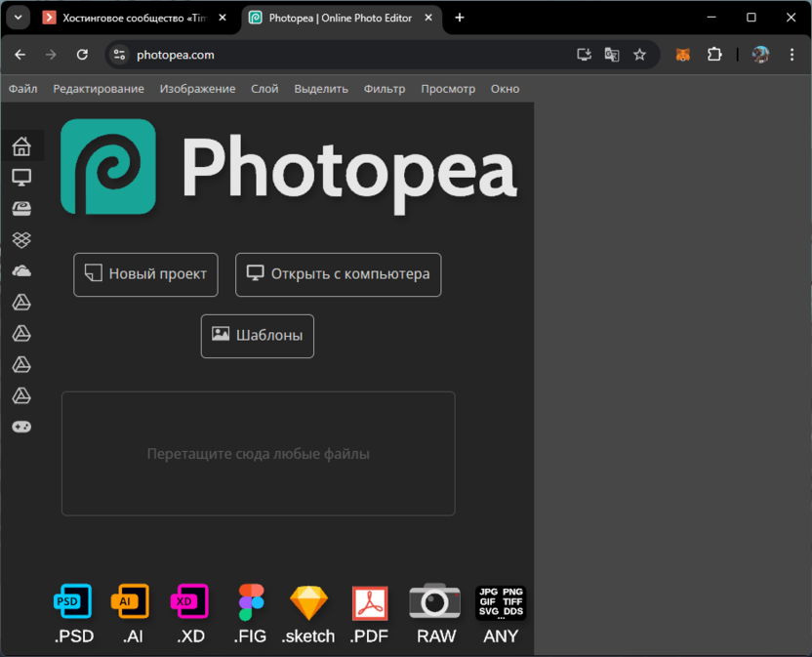Open the Изображение menu
812x657 pixels.
pos(197,89)
